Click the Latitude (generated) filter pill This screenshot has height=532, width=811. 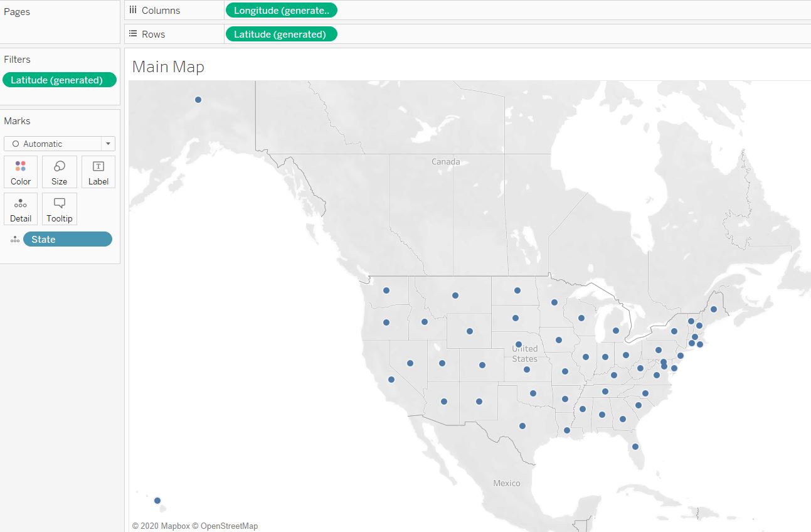click(59, 80)
